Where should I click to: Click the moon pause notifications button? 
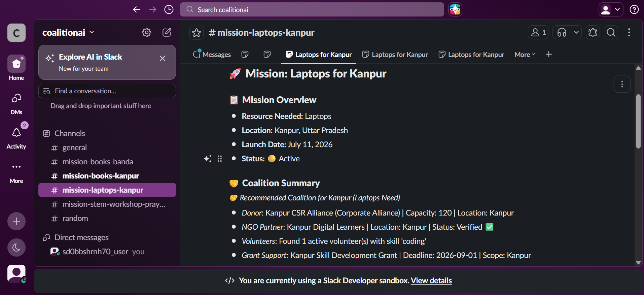coord(16,248)
